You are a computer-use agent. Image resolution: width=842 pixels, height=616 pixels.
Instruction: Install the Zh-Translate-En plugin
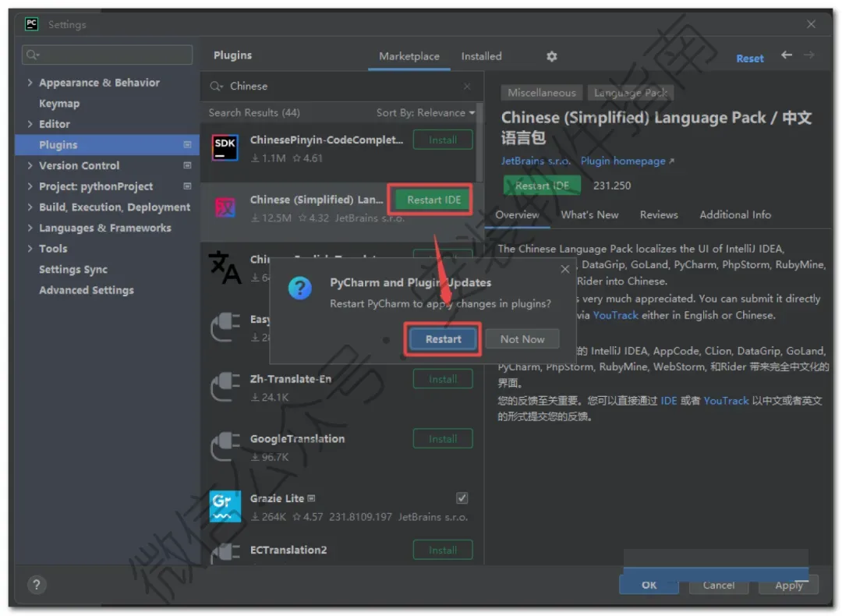click(x=443, y=379)
